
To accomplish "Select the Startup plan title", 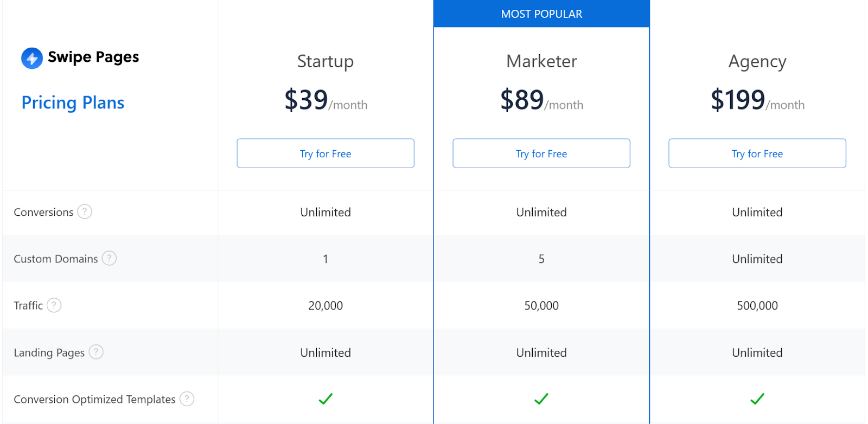I will (325, 61).
